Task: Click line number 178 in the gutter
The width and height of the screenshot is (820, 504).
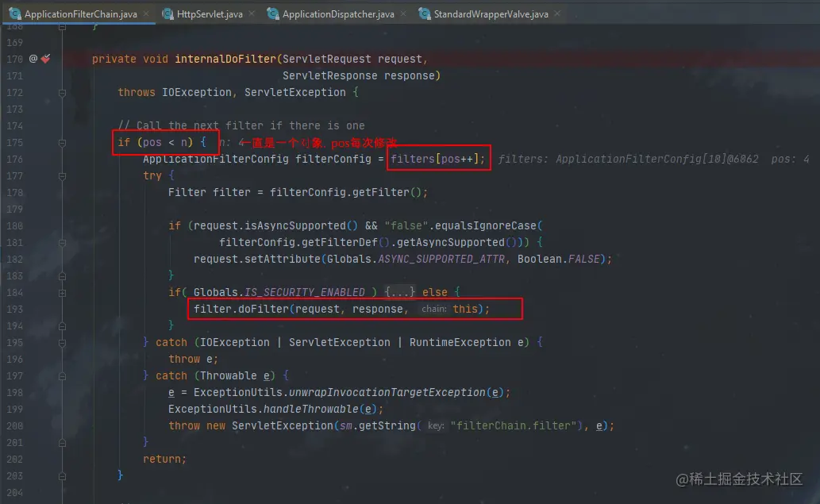Action: tap(14, 192)
